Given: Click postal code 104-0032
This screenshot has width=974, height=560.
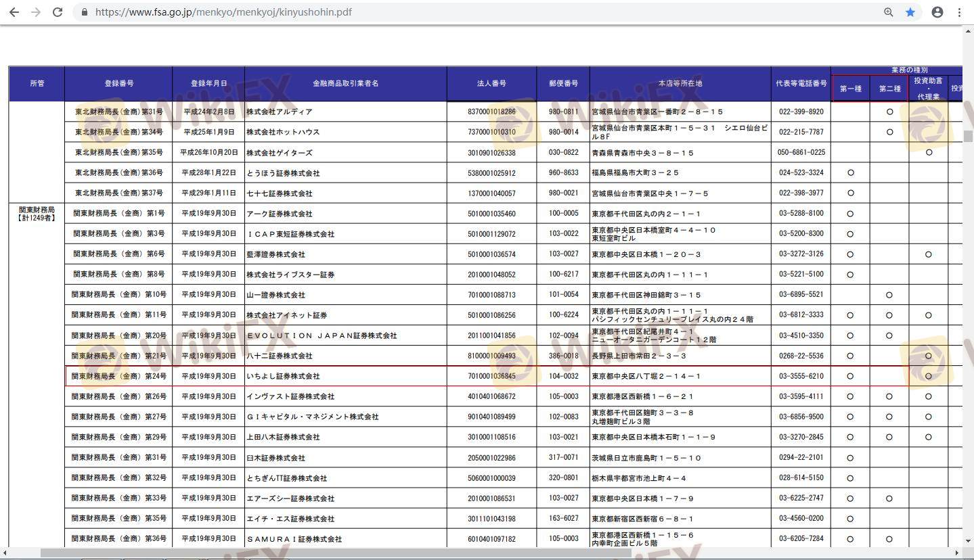Looking at the screenshot, I should click(x=564, y=376).
